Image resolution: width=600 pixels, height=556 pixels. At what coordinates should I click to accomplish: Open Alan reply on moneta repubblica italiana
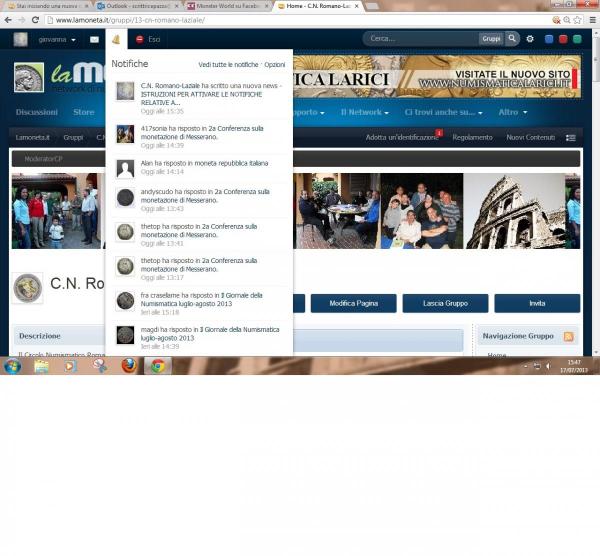tap(199, 167)
